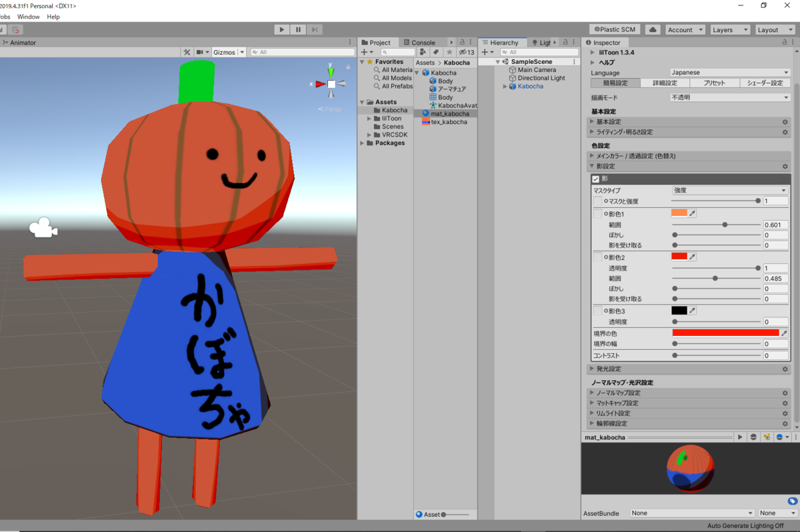
Task: Select All Models favorite search
Action: click(392, 78)
